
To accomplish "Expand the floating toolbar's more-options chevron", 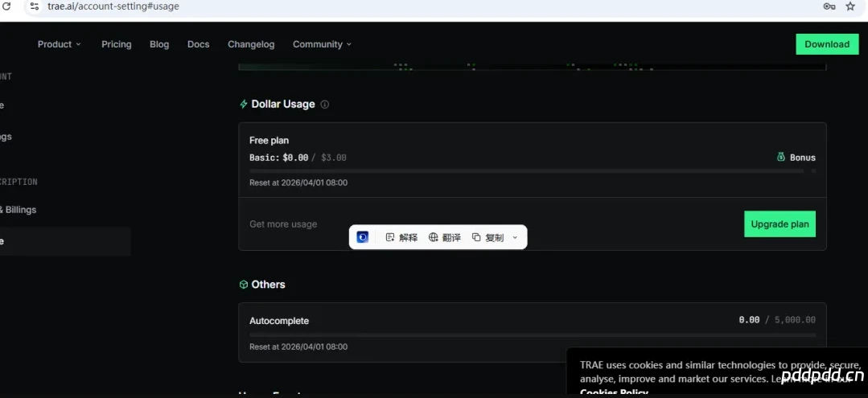I will click(x=515, y=237).
